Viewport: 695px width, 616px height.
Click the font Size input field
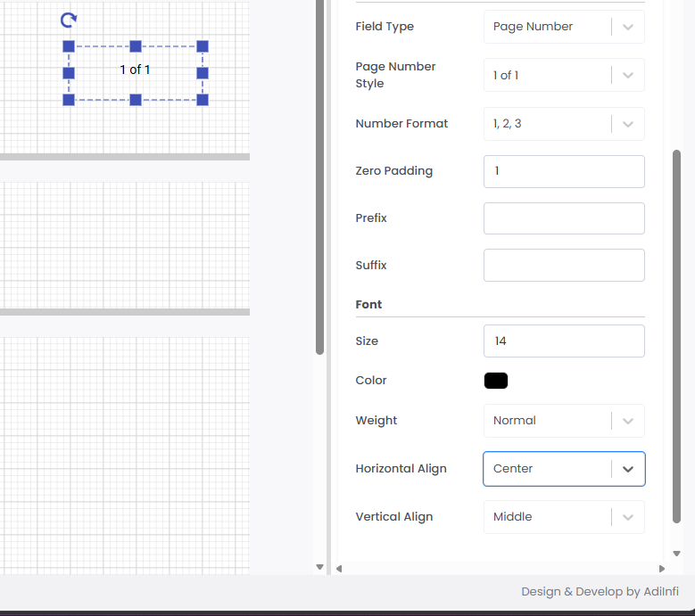click(x=563, y=341)
